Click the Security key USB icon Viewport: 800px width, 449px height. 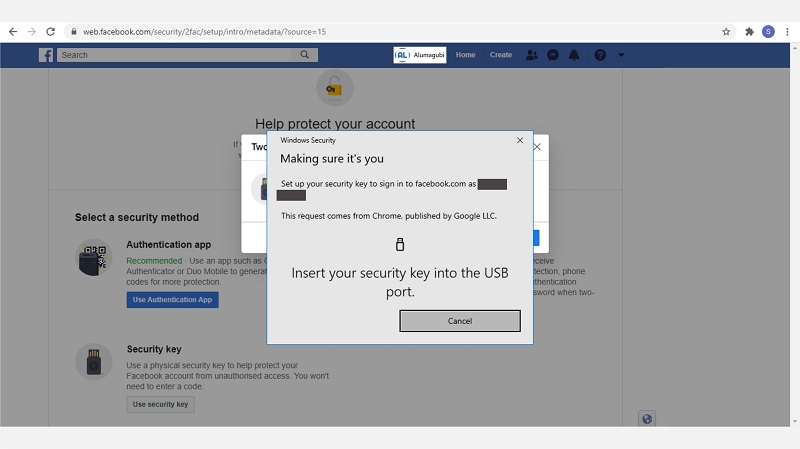coord(94,361)
